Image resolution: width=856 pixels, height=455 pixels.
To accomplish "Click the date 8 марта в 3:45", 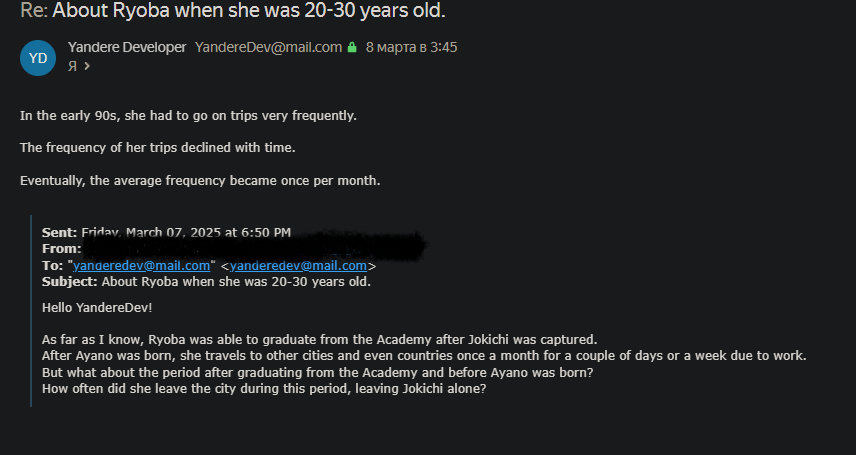I will [411, 47].
